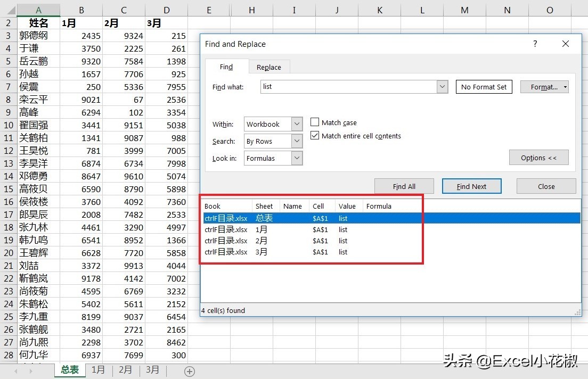Toggle the Match case checkbox
This screenshot has width=588, height=379.
[315, 122]
